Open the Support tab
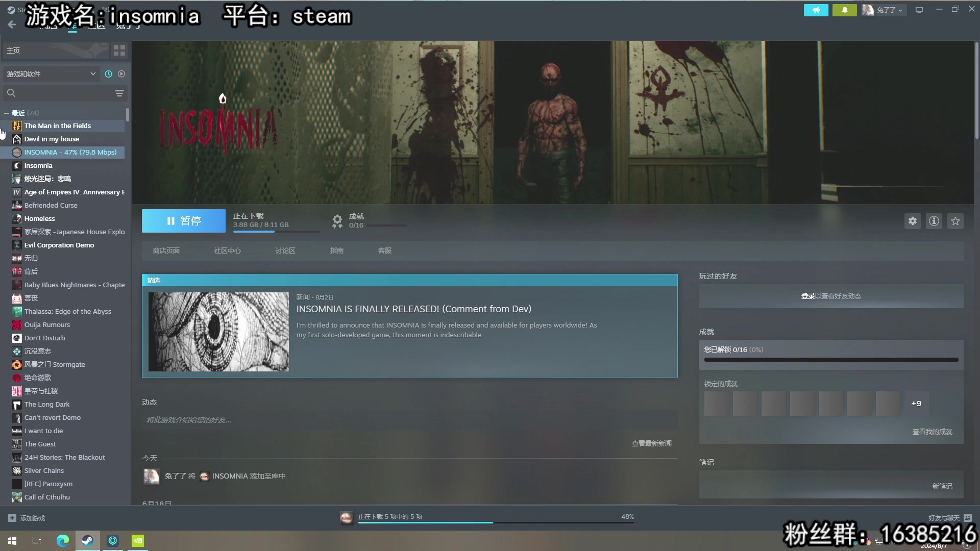 [x=384, y=251]
